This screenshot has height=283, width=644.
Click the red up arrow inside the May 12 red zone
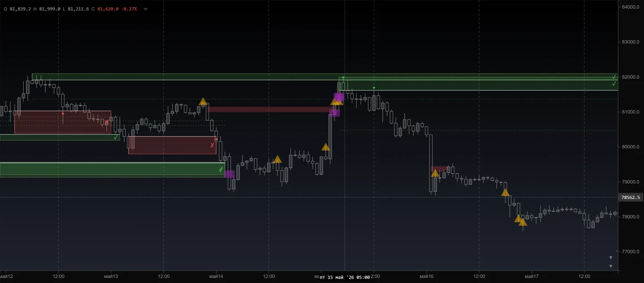(63, 114)
